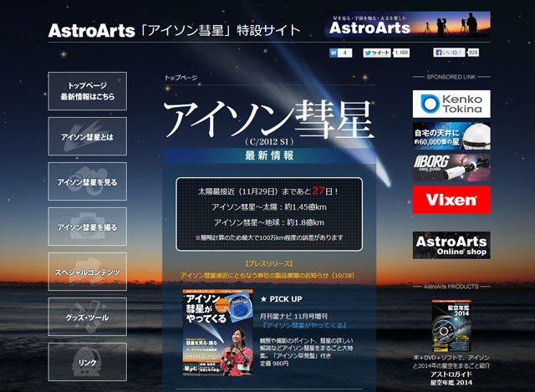Click the Facebook いいね! button
Viewport: 535px width, 392px height.
[449, 53]
